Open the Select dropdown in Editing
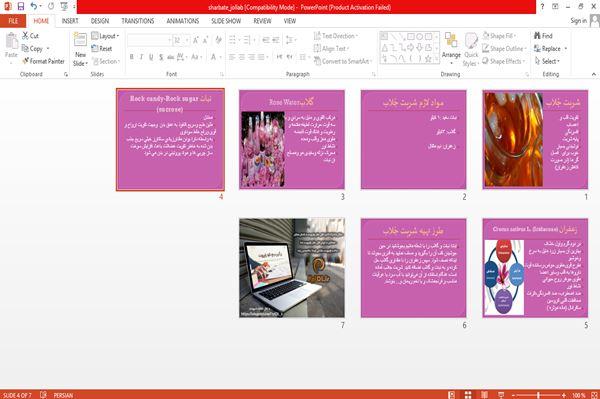The image size is (600, 399). 547,61
